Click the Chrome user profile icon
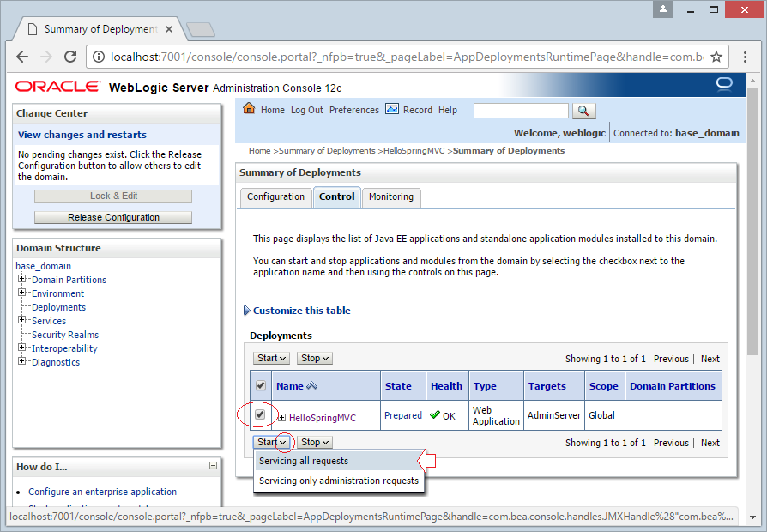767x532 pixels. coord(663,9)
